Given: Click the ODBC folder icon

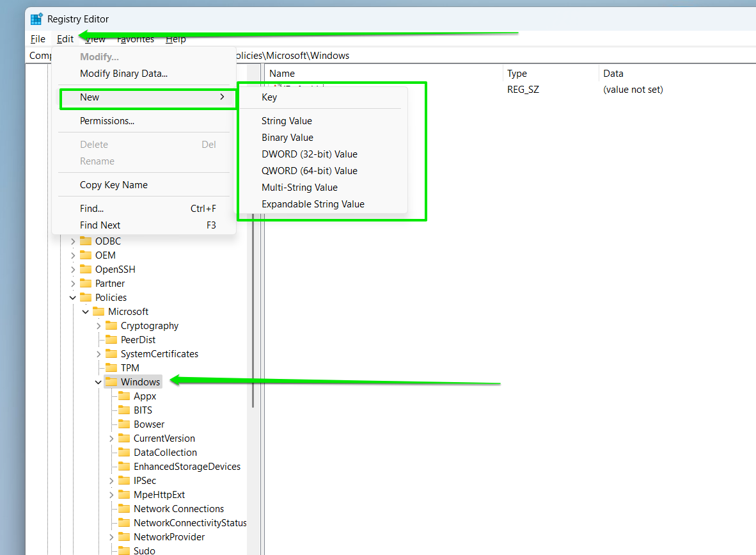Looking at the screenshot, I should [x=86, y=241].
